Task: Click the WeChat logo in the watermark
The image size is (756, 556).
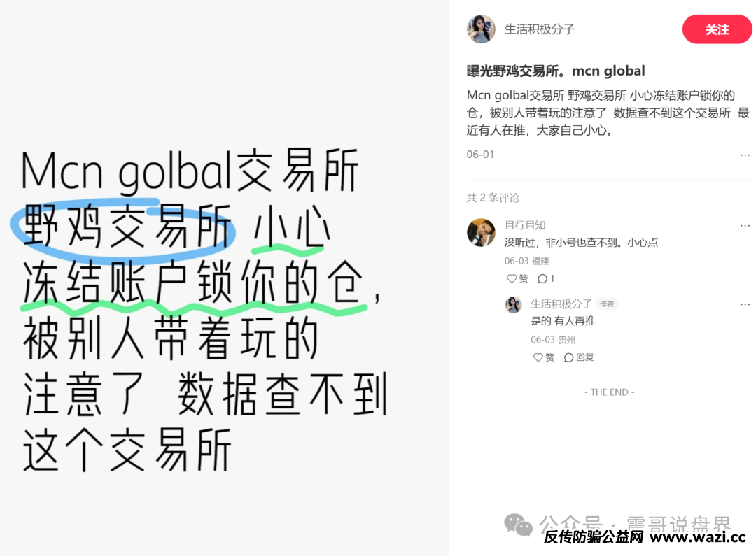Action: click(x=518, y=525)
